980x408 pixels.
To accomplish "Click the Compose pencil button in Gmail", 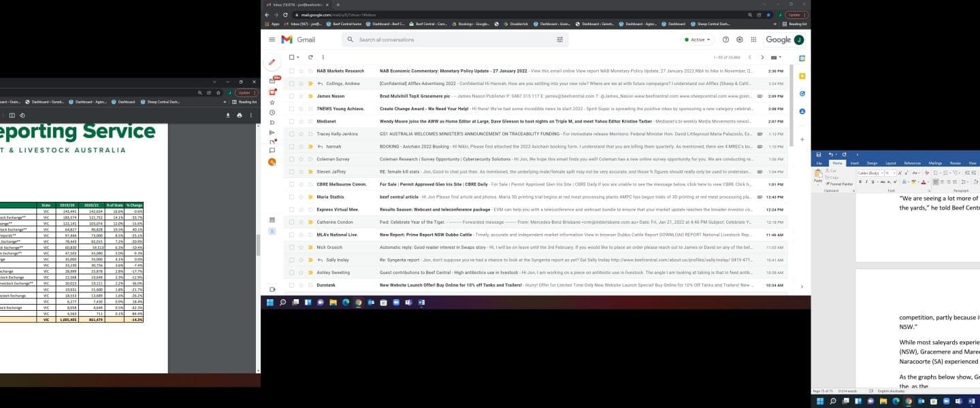I will (x=272, y=62).
